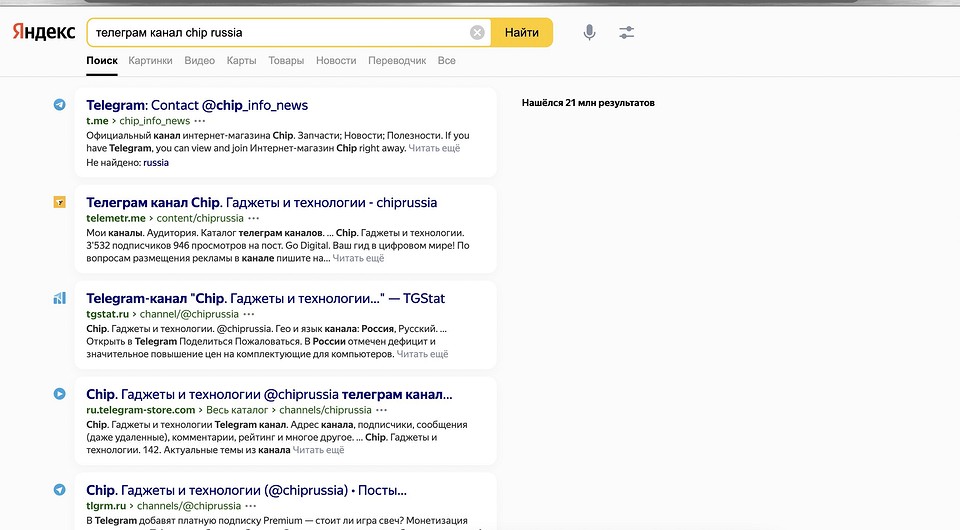Image resolution: width=960 pixels, height=530 pixels.
Task: Open the tlgrm.ru domain link
Action: point(106,506)
